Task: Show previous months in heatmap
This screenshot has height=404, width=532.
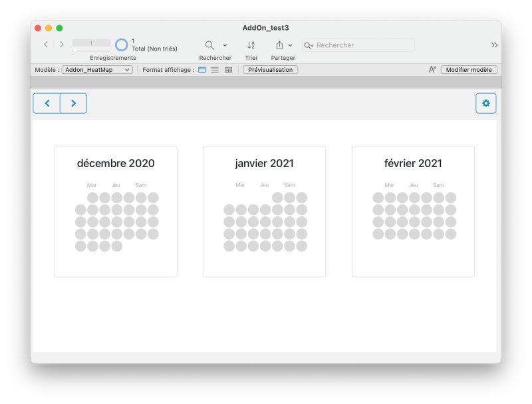Action: (x=47, y=103)
